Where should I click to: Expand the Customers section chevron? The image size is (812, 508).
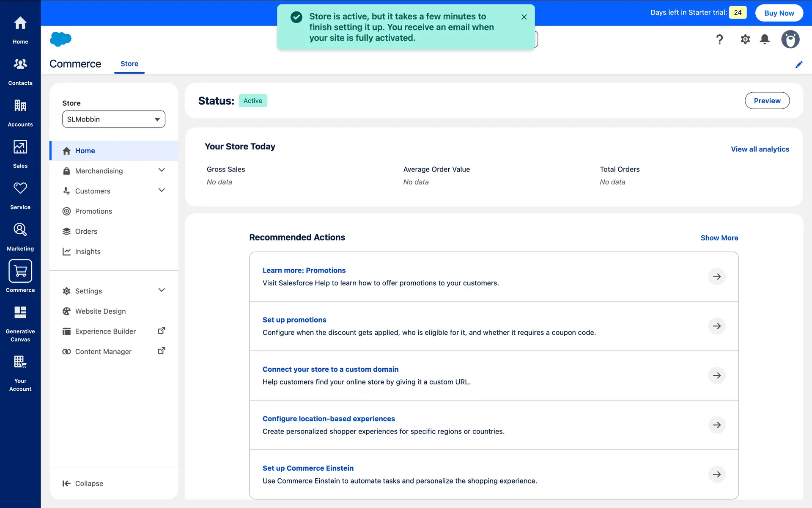[x=162, y=190]
